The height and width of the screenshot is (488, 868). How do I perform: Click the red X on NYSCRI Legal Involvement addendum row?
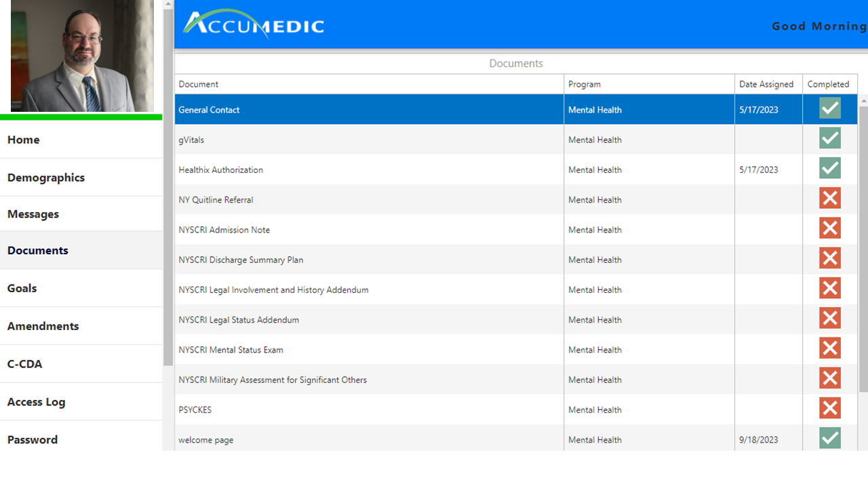(x=829, y=287)
